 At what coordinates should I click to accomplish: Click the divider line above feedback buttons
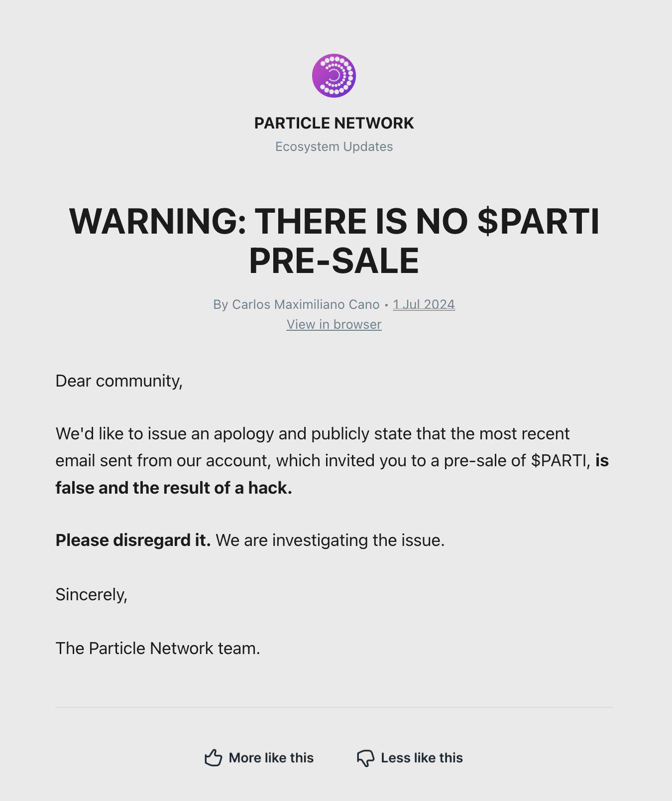(x=336, y=707)
